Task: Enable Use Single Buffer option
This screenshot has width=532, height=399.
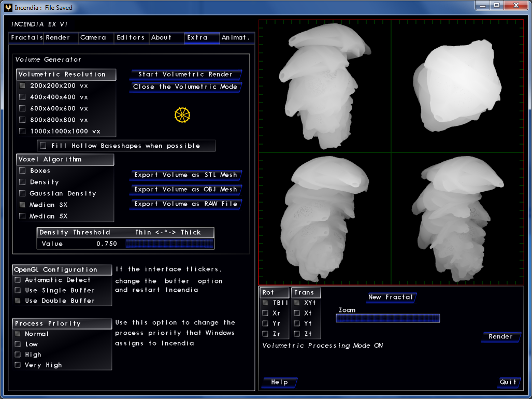Action: pyautogui.click(x=18, y=290)
